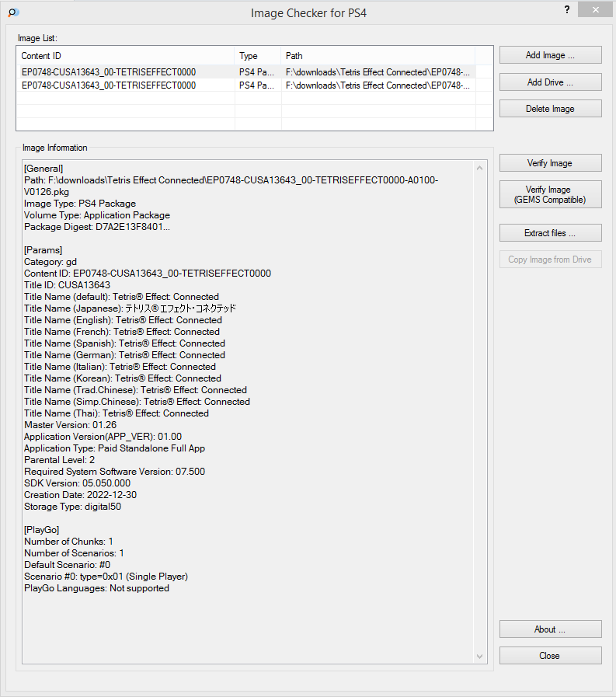The image size is (616, 697).
Task: Click the Application Type line
Action: pyautogui.click(x=115, y=448)
